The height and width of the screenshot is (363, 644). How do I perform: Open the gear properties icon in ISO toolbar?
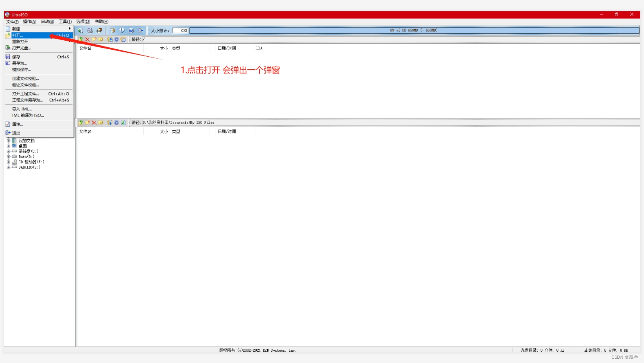point(116,40)
